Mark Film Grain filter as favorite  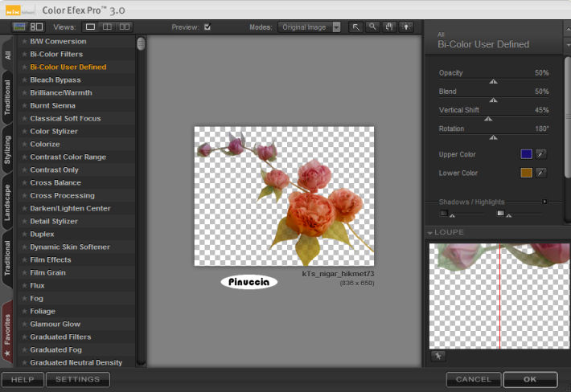[25, 272]
